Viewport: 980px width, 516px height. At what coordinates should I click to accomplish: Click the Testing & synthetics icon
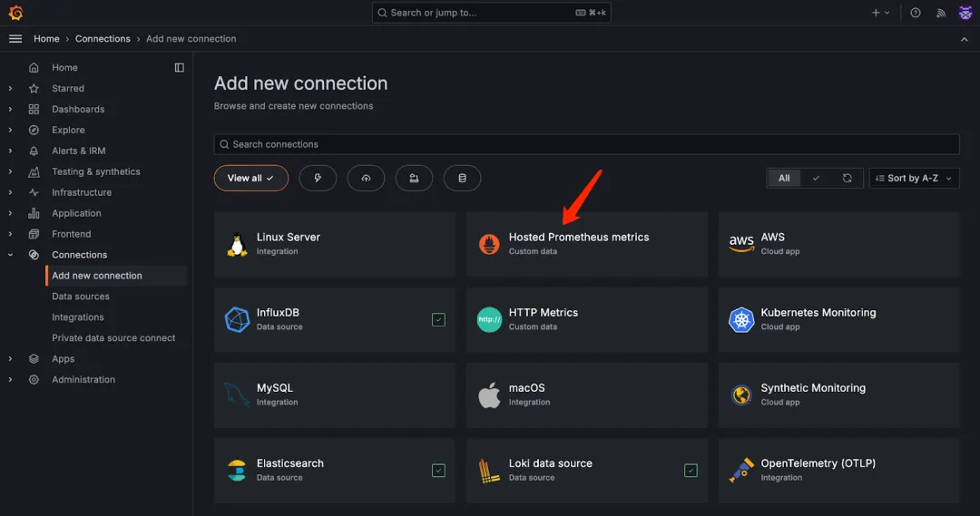coord(34,171)
